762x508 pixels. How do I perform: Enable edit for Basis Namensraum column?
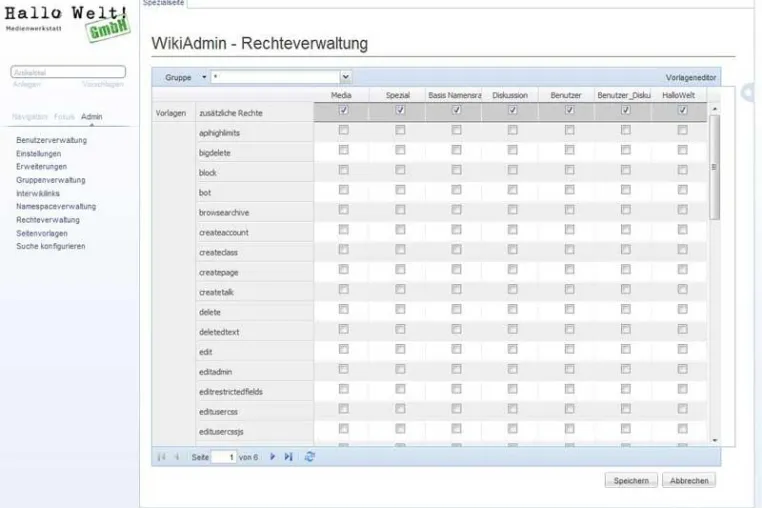point(456,349)
